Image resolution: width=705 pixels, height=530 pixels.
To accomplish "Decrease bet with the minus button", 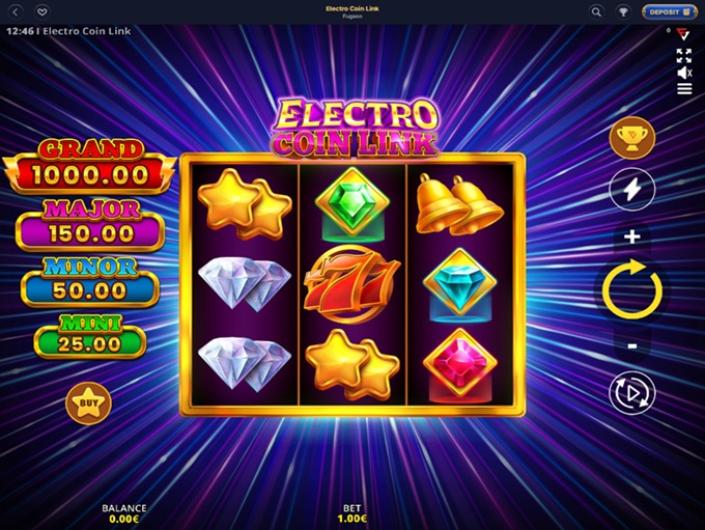I will coord(632,346).
